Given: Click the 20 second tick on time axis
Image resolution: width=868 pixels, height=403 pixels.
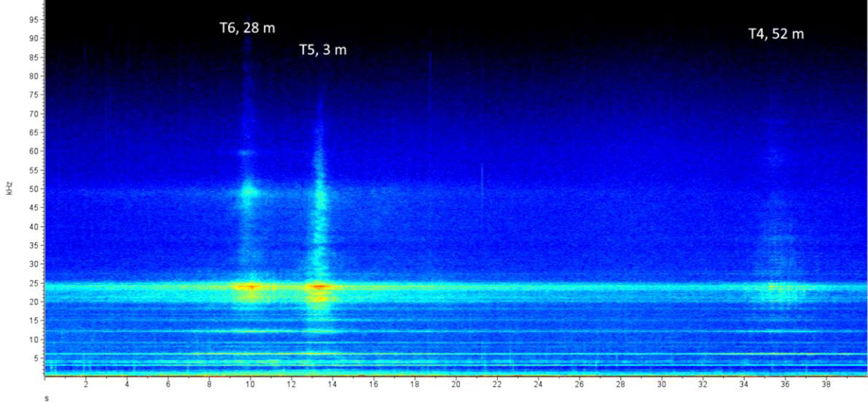Looking at the screenshot, I should click(x=455, y=384).
